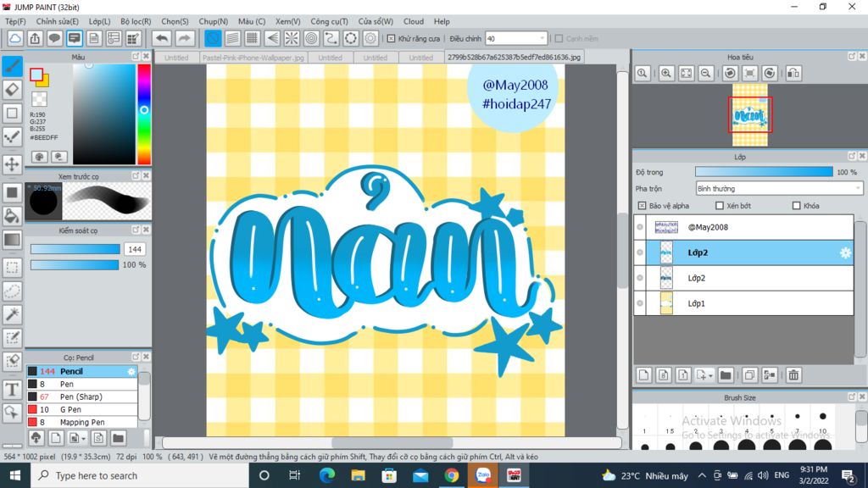
Task: Select the rectangular Selection tool
Action: click(x=12, y=267)
